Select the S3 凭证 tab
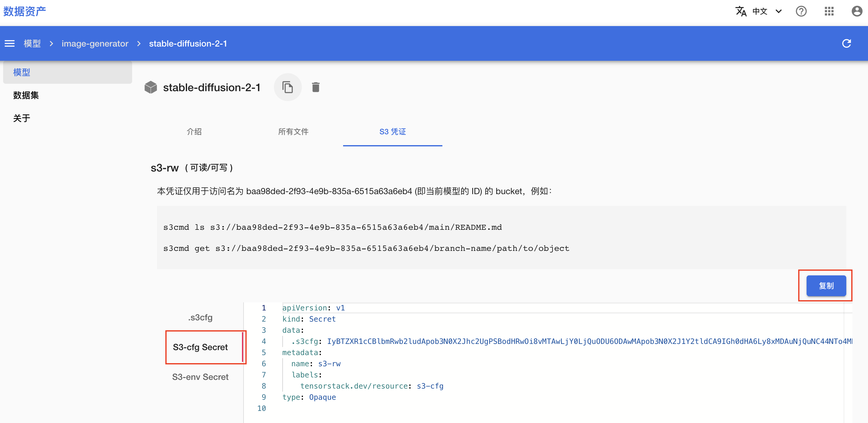The image size is (868, 423). (392, 132)
